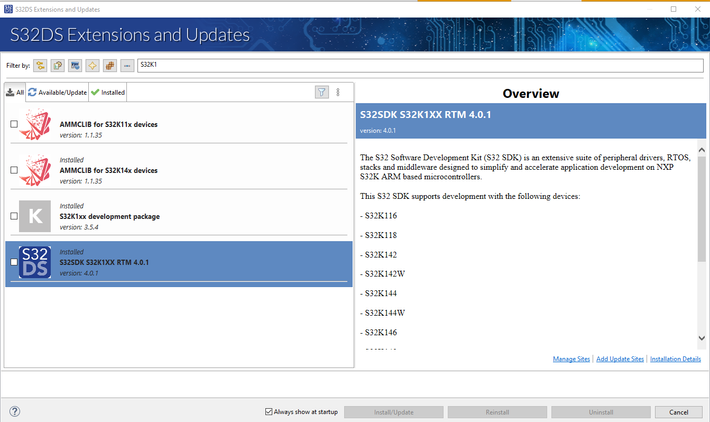The image size is (710, 422).
Task: Select AMMCLIB for S32K11x devices entry title
Action: pyautogui.click(x=109, y=125)
